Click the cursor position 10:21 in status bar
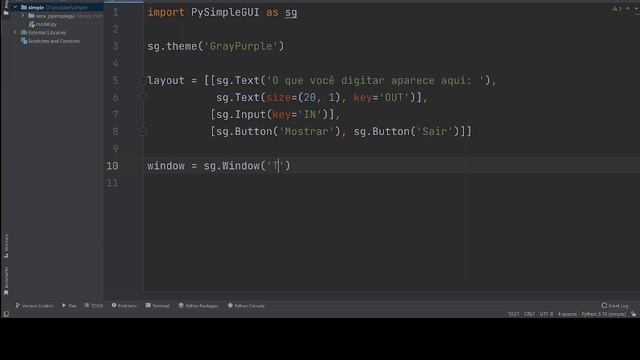The width and height of the screenshot is (640, 360). click(x=513, y=314)
